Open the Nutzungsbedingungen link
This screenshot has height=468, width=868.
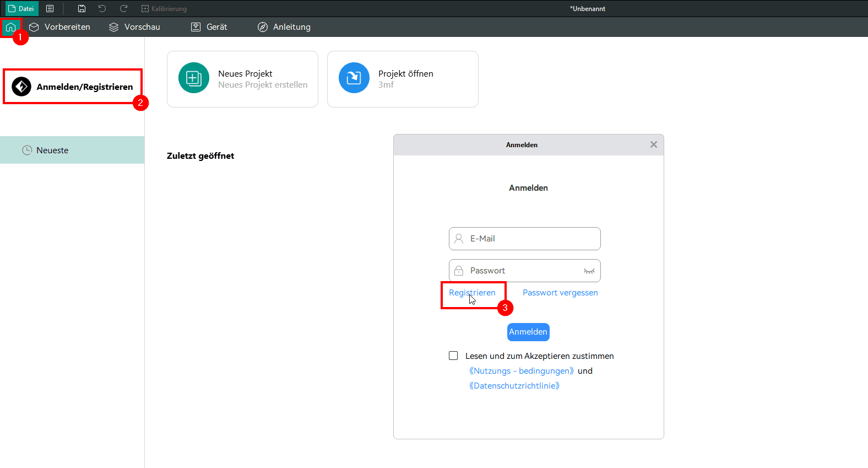pos(522,371)
